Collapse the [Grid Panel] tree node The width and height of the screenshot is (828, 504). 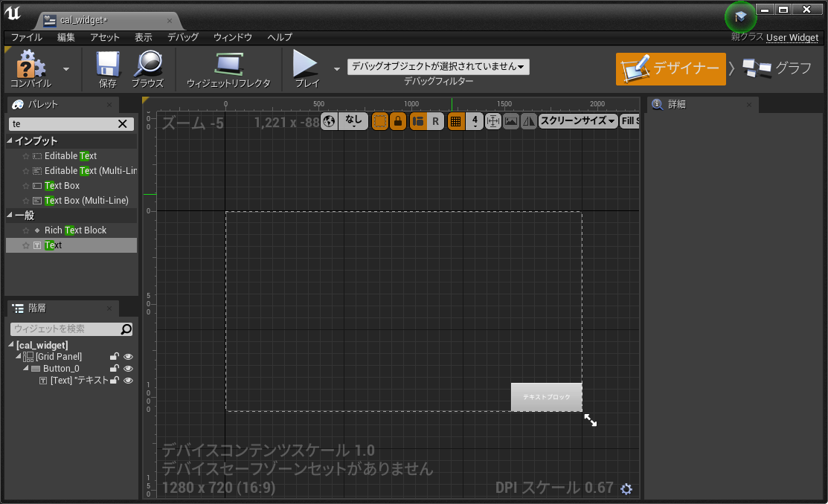(x=19, y=356)
